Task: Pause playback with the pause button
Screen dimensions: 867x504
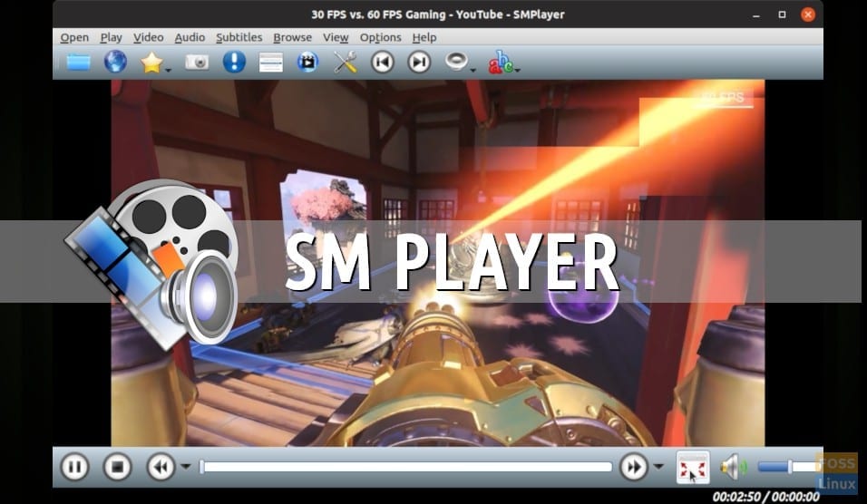Action: pyautogui.click(x=74, y=467)
